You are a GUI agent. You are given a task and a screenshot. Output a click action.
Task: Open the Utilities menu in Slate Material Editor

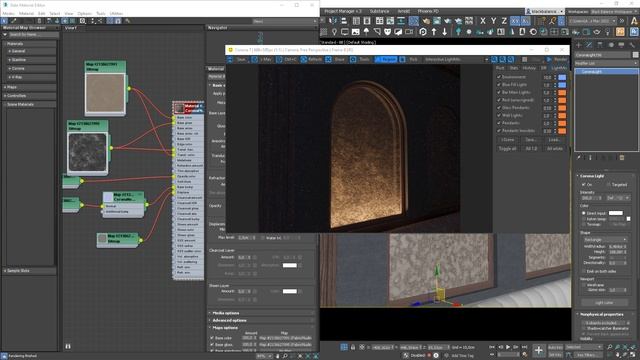pos(116,13)
